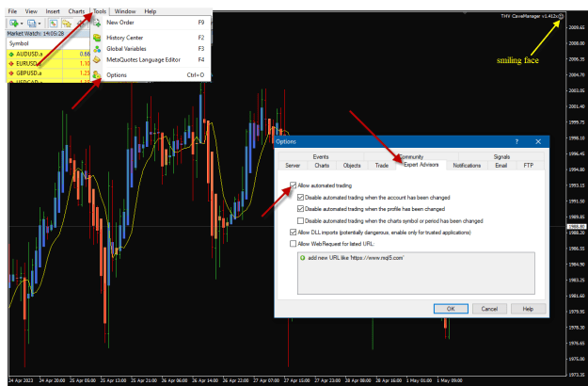Switch to the Charts tab in Options dialog
Screen dimensions: 588x386
(322, 166)
